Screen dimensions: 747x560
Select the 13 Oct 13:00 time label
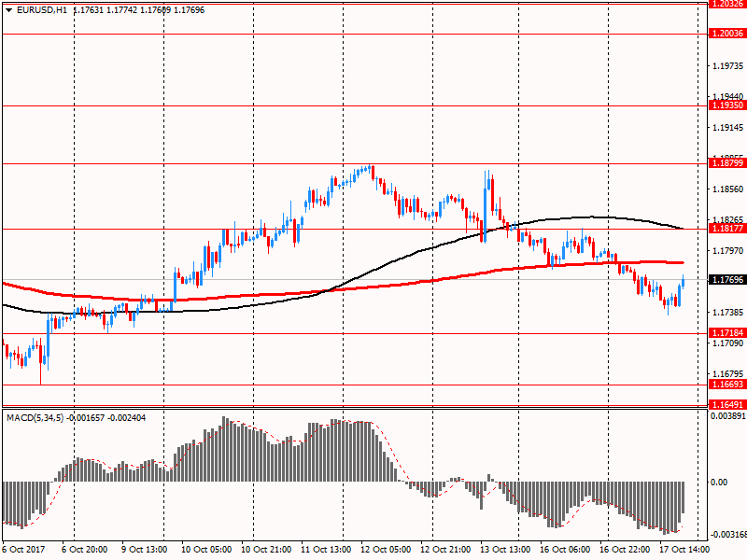[505, 549]
